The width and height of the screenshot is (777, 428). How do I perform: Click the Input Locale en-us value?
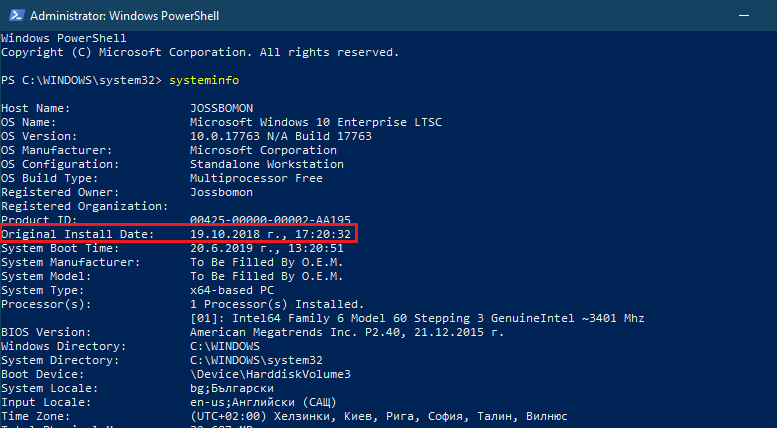point(263,402)
